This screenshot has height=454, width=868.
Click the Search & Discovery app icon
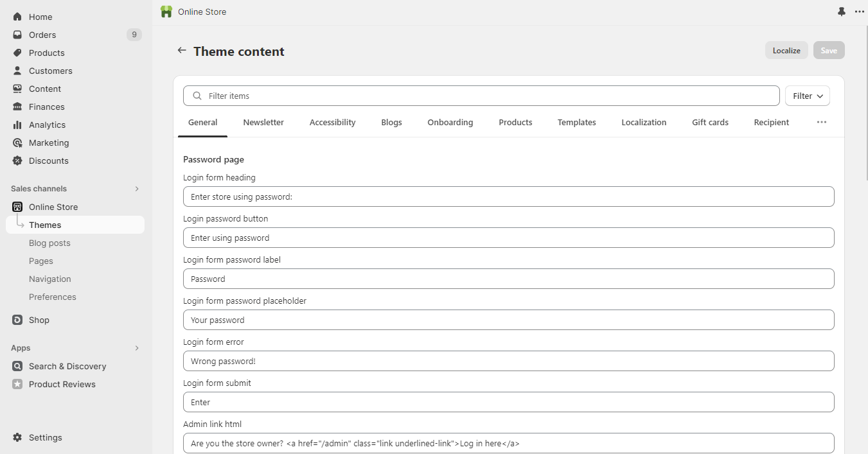coord(17,366)
